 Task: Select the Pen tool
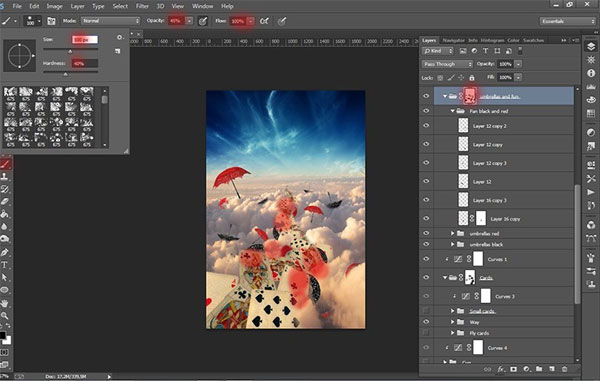pyautogui.click(x=5, y=252)
